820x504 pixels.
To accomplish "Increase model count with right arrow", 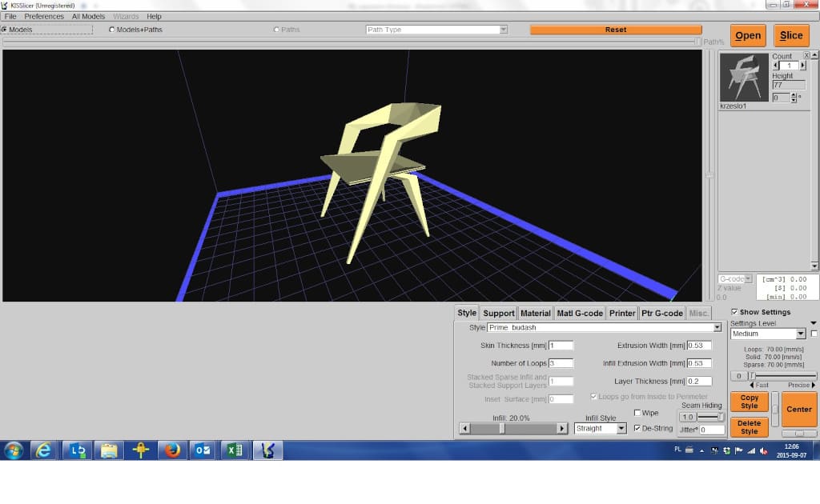I will click(x=803, y=66).
